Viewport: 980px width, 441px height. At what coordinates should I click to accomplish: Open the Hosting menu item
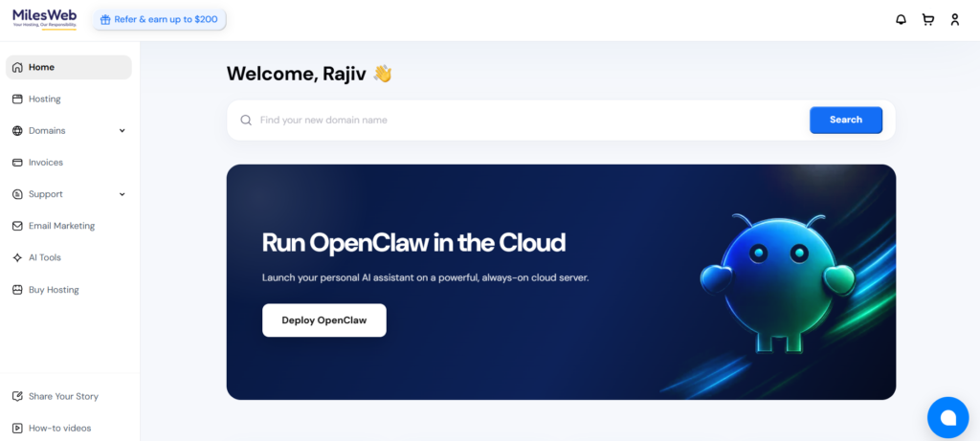(69, 99)
